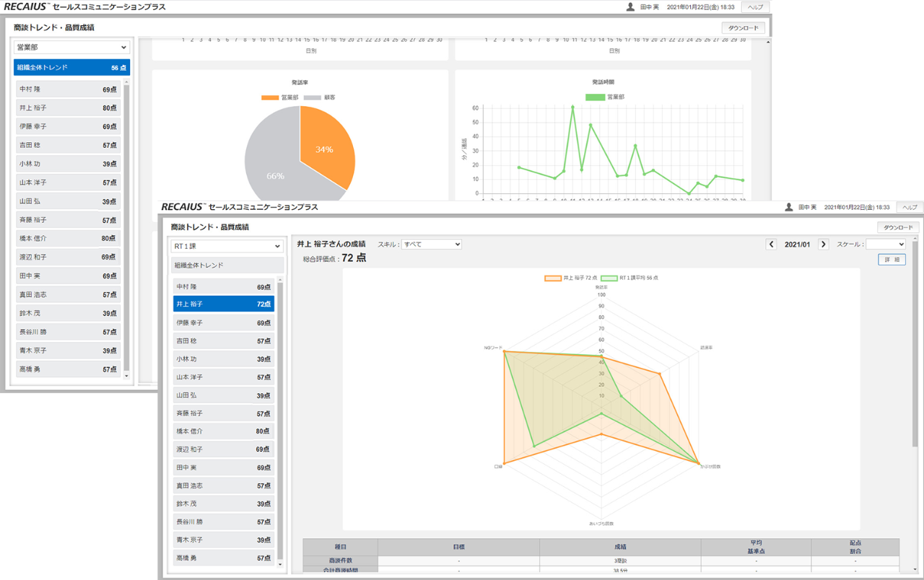The height and width of the screenshot is (580, 924).
Task: Select 高橋 勇 in the back window list
Action: (69, 369)
